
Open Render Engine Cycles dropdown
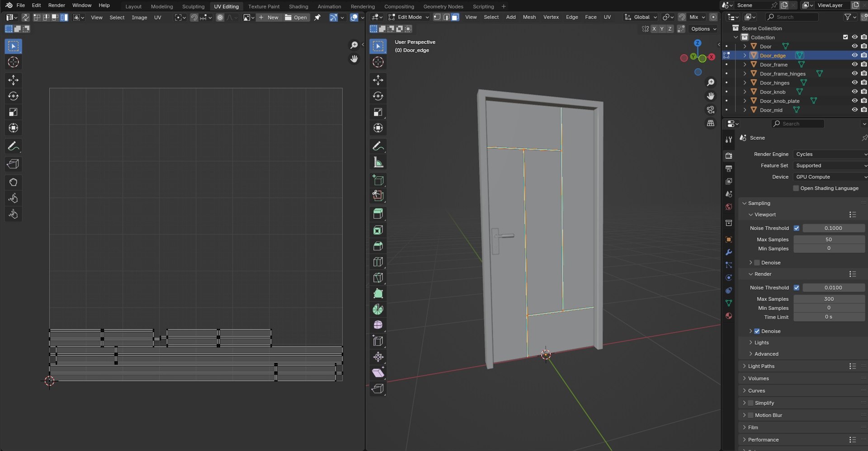pos(830,155)
